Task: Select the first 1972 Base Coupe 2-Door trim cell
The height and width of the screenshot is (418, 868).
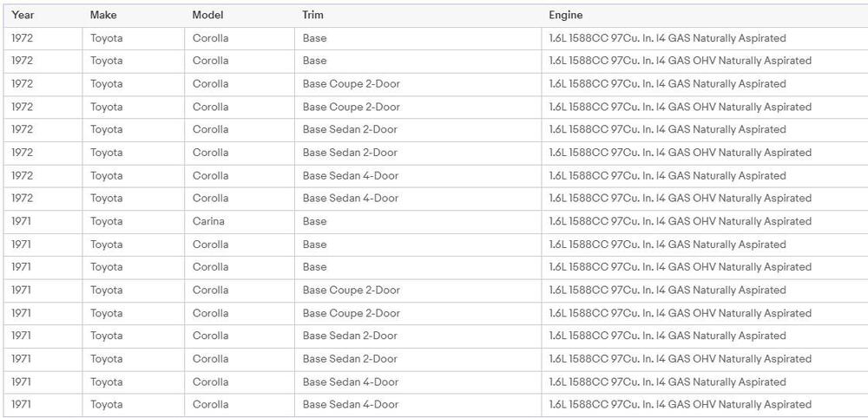Action: tap(418, 84)
